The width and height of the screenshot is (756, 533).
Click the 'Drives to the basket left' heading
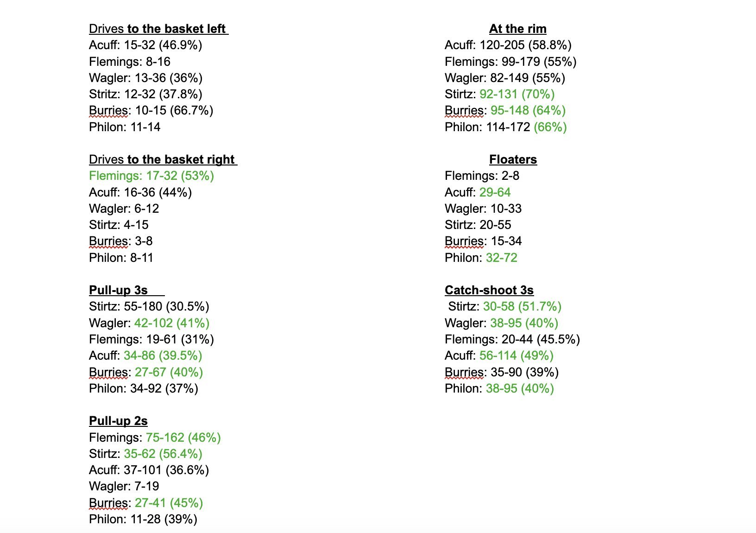(158, 29)
